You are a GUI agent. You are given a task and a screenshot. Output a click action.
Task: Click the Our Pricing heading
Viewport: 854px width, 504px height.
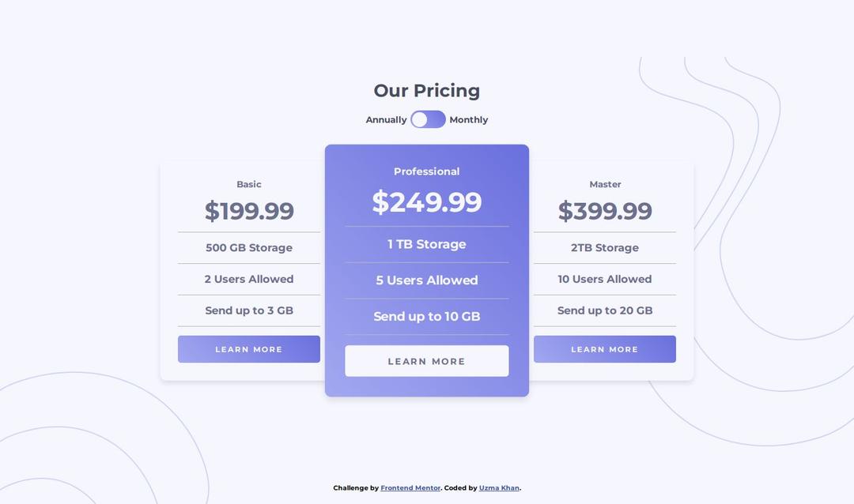pos(427,91)
